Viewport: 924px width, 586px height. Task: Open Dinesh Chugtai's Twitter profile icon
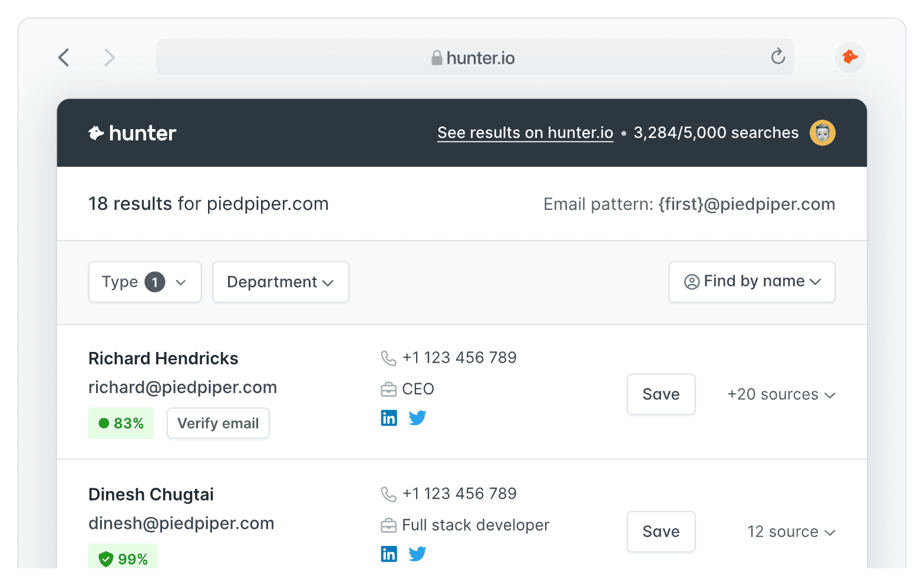coord(417,554)
